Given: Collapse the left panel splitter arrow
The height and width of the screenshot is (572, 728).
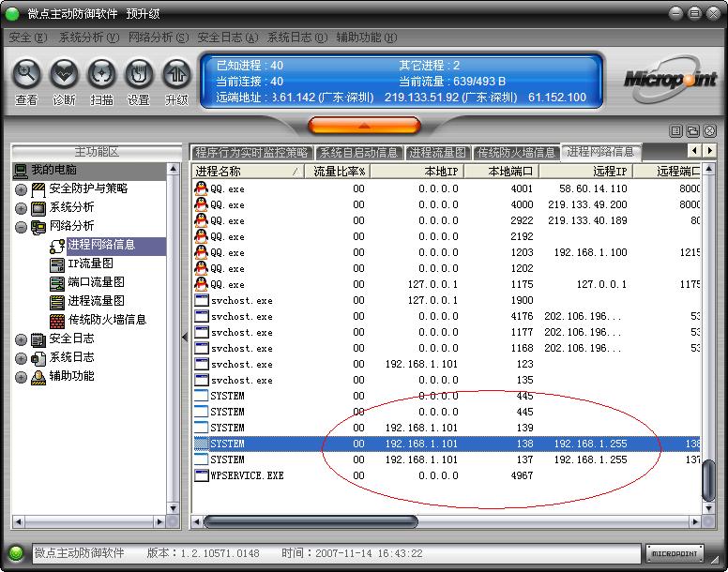Looking at the screenshot, I should coord(185,338).
